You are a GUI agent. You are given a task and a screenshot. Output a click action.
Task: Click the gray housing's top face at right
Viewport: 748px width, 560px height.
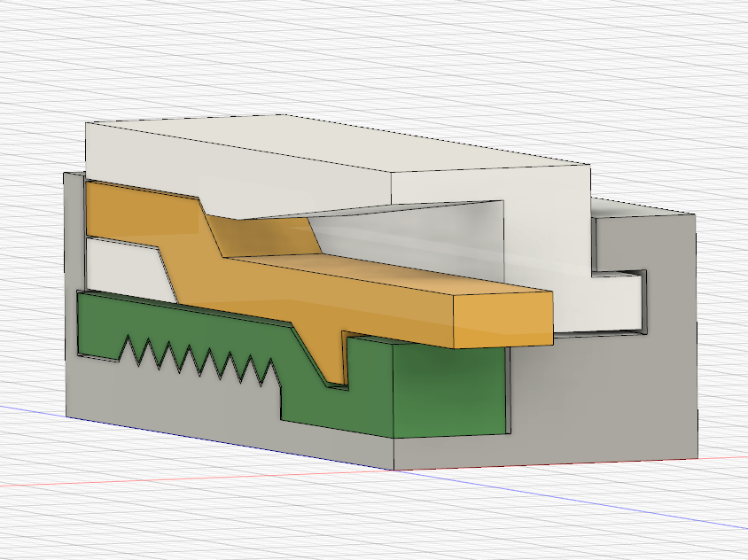[x=644, y=209]
